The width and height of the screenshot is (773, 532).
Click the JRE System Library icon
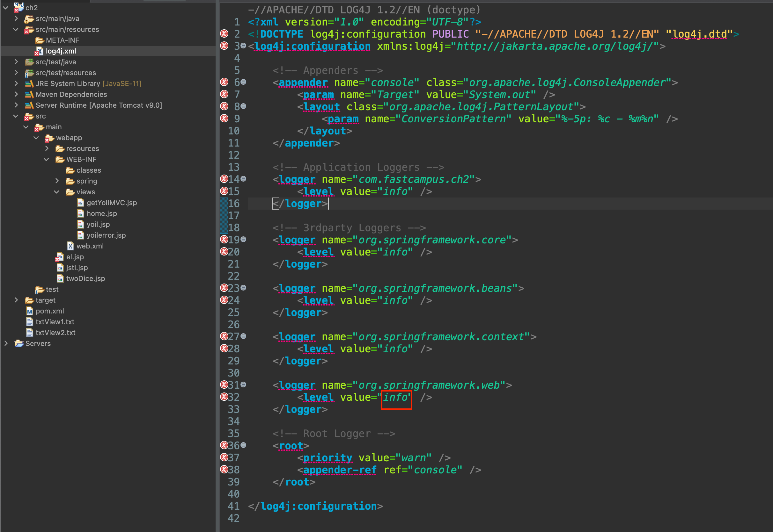29,84
